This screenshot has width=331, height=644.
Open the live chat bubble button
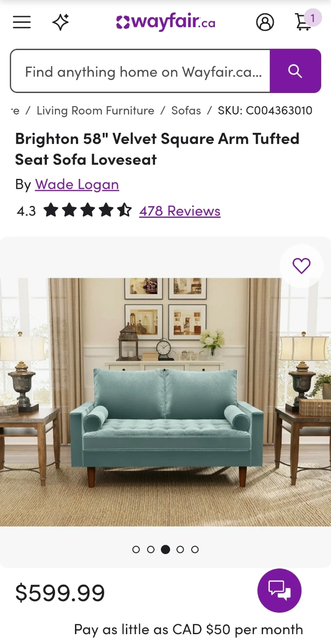pyautogui.click(x=280, y=590)
